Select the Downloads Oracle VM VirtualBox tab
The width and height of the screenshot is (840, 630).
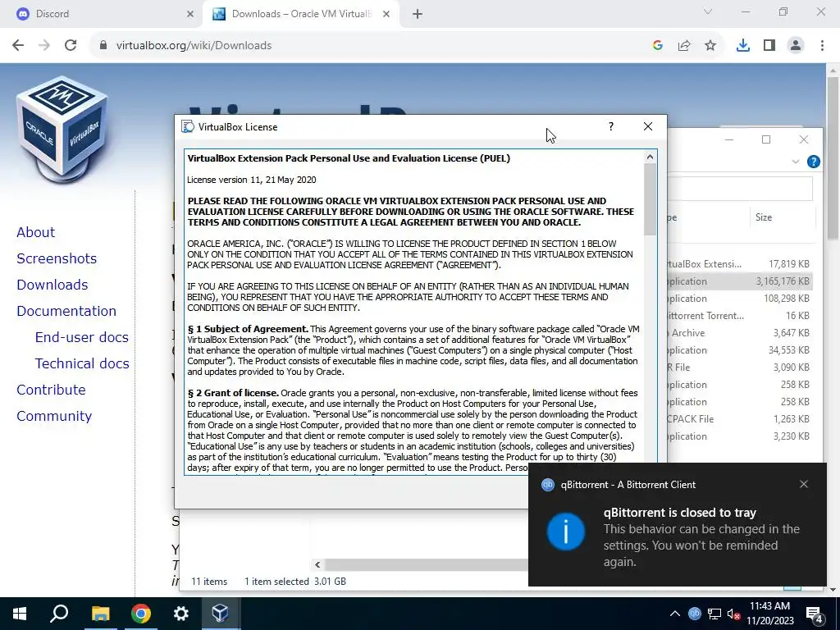click(300, 14)
